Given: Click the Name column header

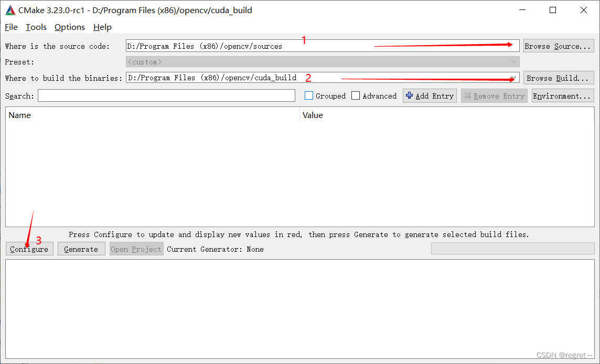Looking at the screenshot, I should point(152,115).
